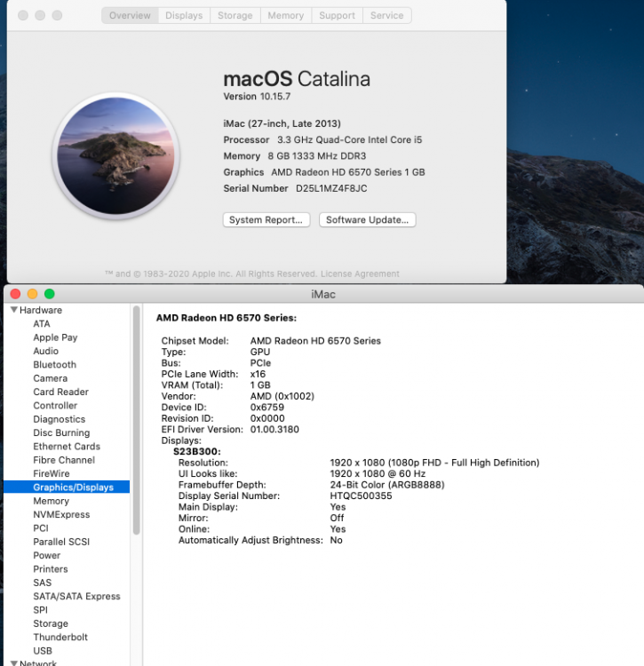The height and width of the screenshot is (666, 644).
Task: Select Thunderbolt in the sidebar
Action: (60, 637)
